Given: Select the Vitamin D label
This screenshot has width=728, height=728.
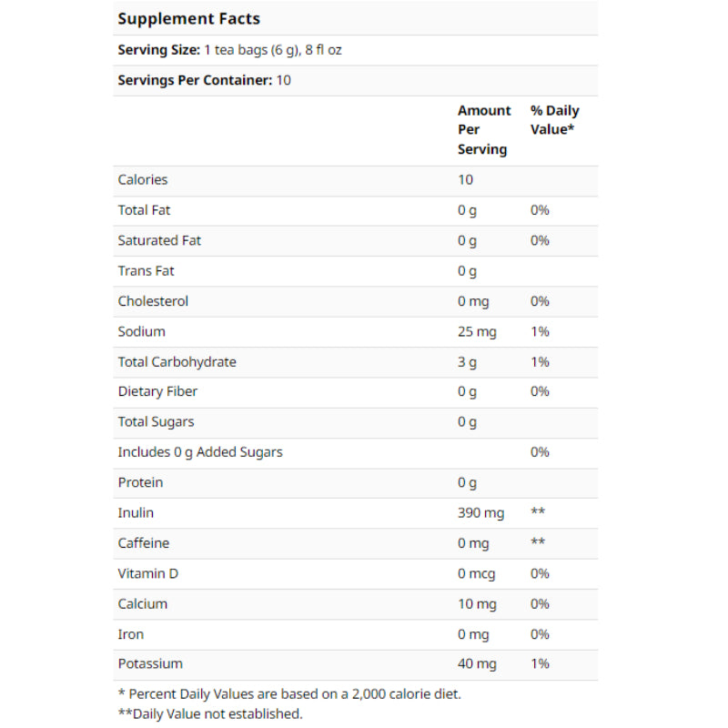Looking at the screenshot, I should tap(147, 573).
